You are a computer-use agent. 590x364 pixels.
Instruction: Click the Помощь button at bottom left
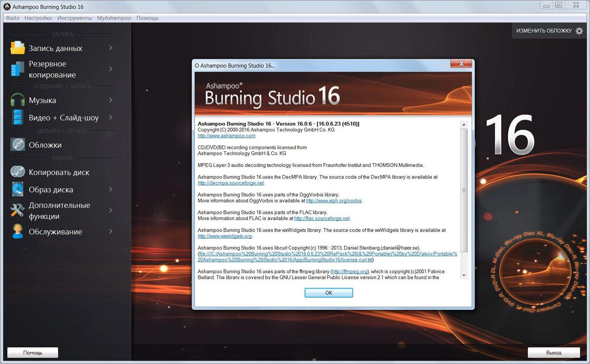point(33,353)
